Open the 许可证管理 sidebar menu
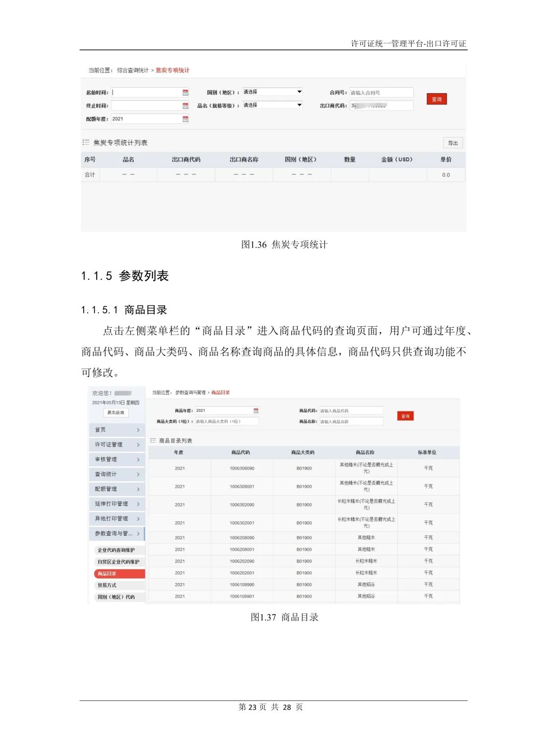Viewport: 535px width, 756px height. point(117,445)
